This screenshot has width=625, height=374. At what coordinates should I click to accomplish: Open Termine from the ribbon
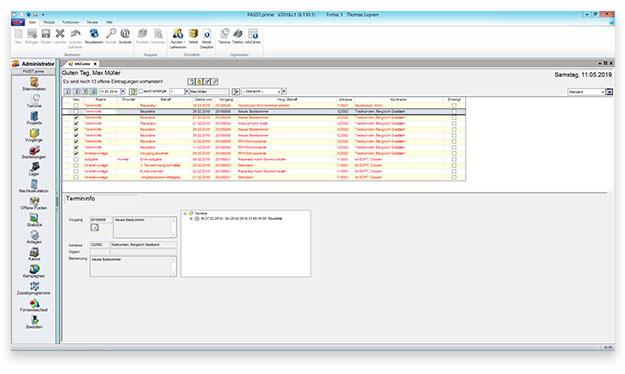(224, 36)
